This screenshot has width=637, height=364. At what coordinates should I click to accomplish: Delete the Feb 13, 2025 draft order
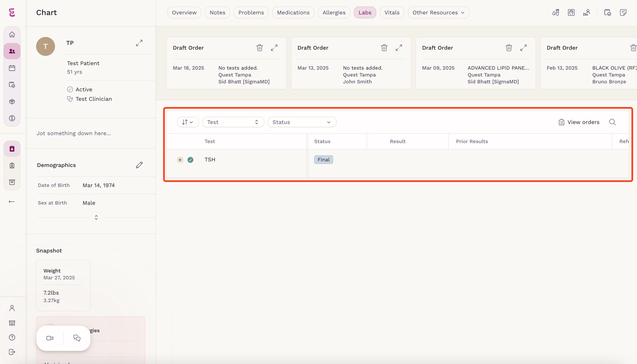pyautogui.click(x=633, y=47)
